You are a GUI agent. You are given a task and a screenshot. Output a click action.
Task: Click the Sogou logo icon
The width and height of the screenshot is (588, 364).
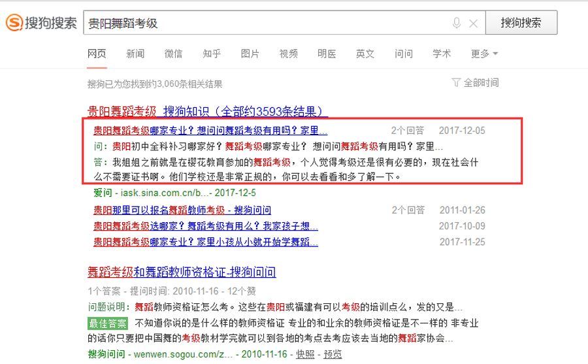14,22
